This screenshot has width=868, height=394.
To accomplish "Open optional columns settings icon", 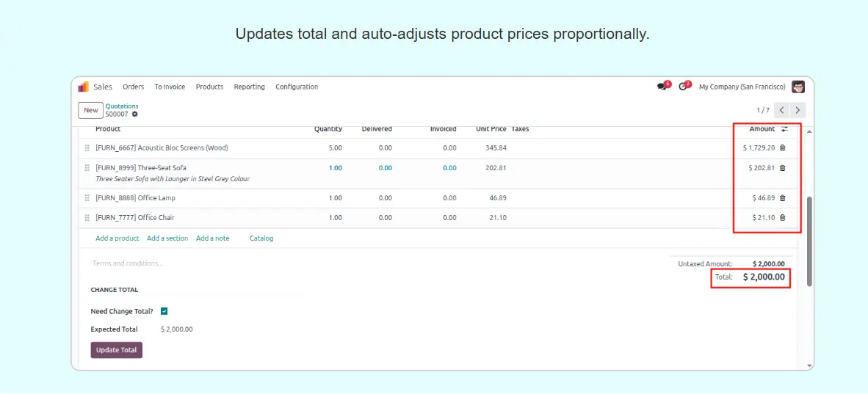I will click(x=784, y=129).
